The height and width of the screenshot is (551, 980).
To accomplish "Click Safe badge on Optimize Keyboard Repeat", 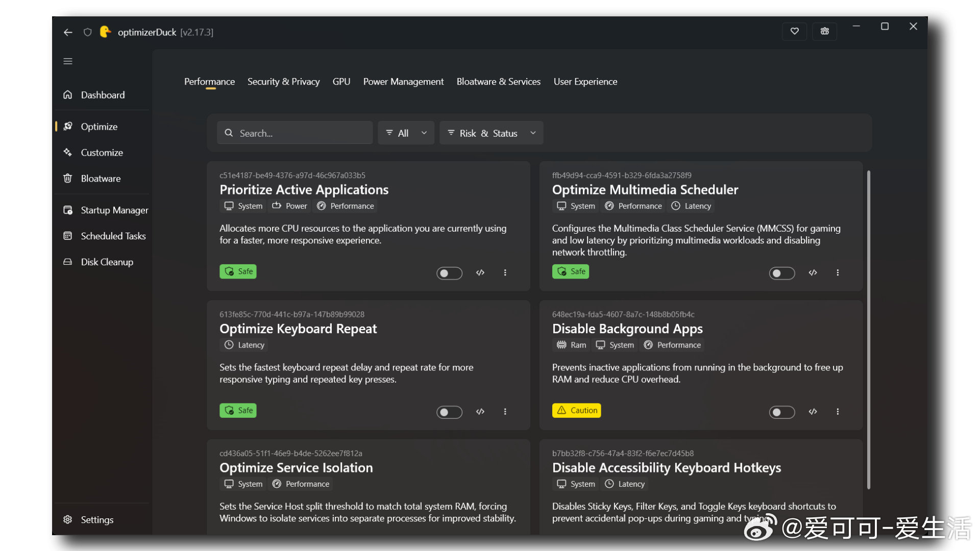I will (x=238, y=411).
